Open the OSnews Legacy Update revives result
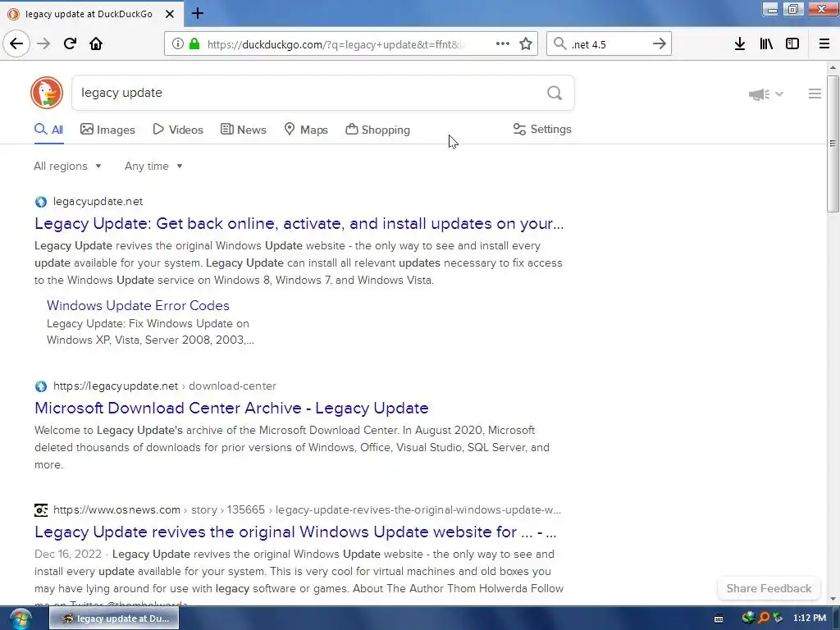This screenshot has width=840, height=630. [x=295, y=532]
